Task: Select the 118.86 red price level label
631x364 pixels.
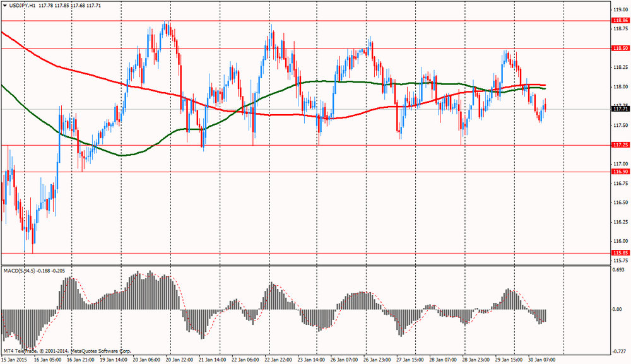Action: 620,21
